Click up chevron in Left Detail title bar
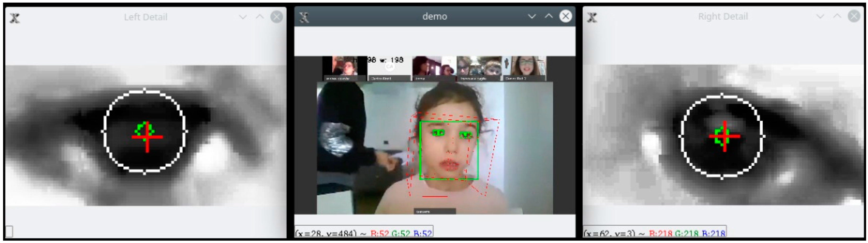This screenshot has height=243, width=868. click(x=259, y=17)
